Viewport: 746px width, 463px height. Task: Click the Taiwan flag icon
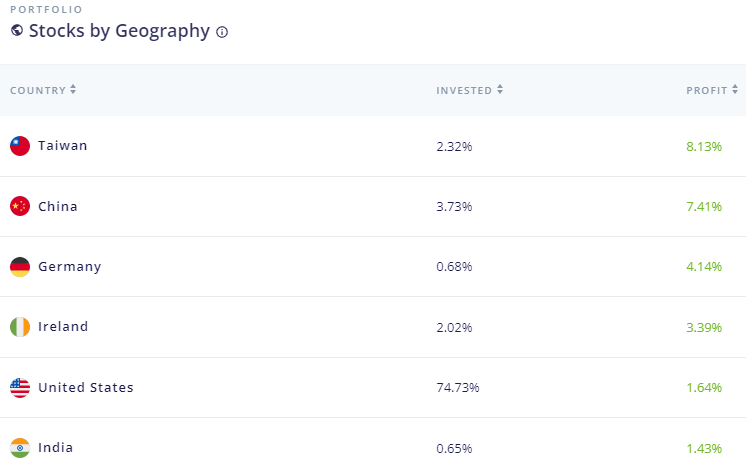coord(20,146)
